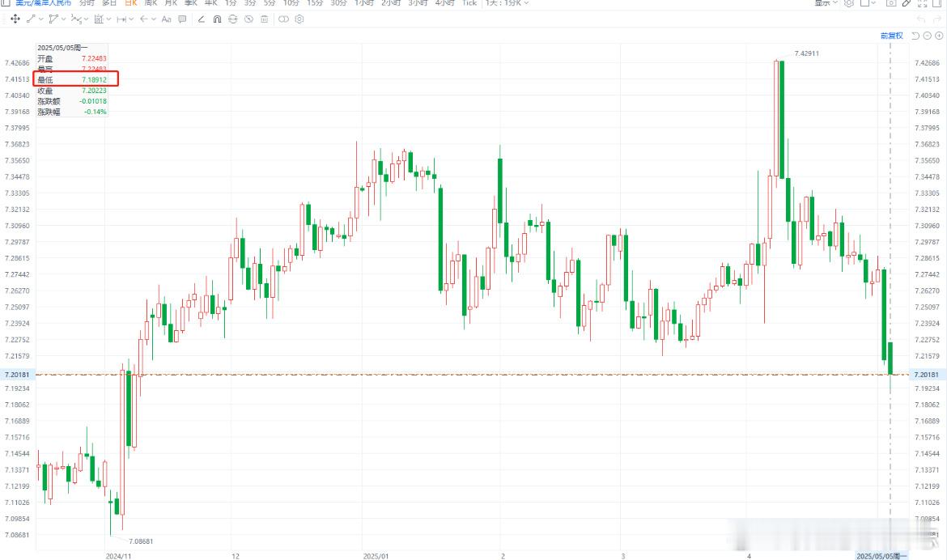The image size is (947, 560).
Task: Add a comment bubble note
Action: (182, 19)
